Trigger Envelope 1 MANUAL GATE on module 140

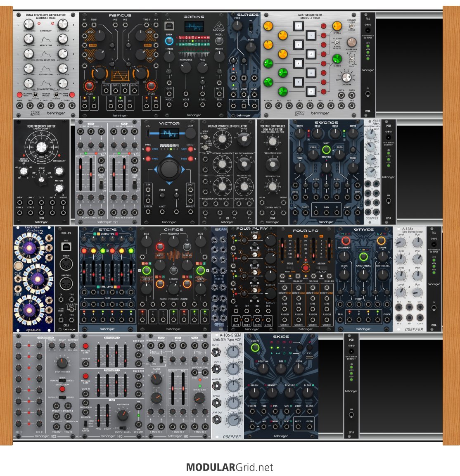(85, 346)
